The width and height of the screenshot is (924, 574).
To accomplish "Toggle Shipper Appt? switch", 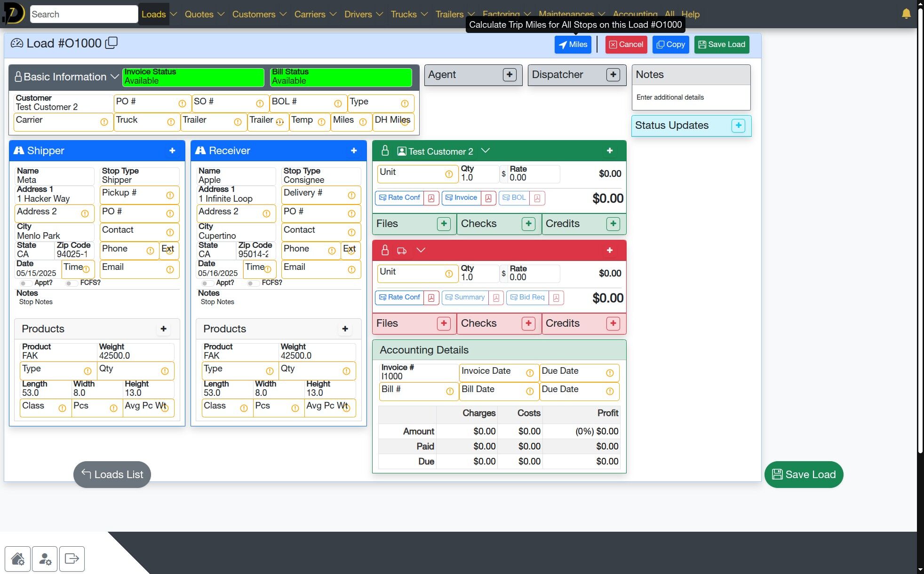I will point(24,283).
